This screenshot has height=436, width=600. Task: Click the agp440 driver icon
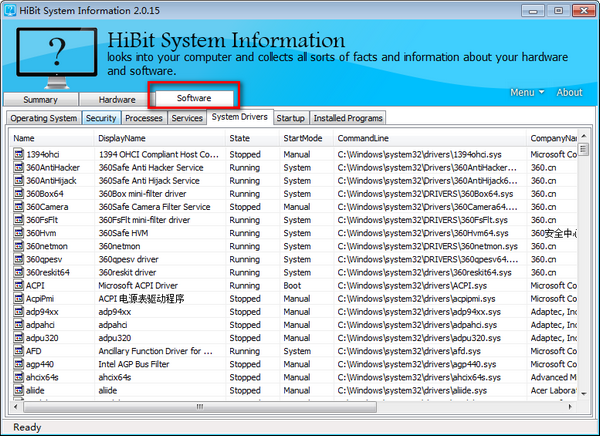click(18, 363)
